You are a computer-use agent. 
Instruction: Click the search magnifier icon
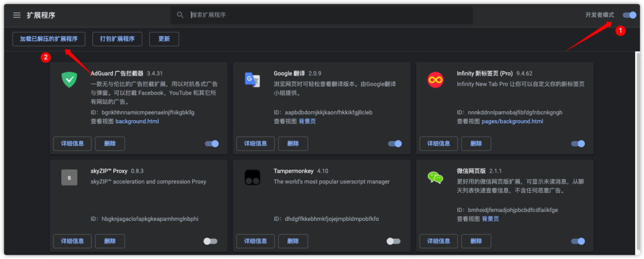[180, 15]
